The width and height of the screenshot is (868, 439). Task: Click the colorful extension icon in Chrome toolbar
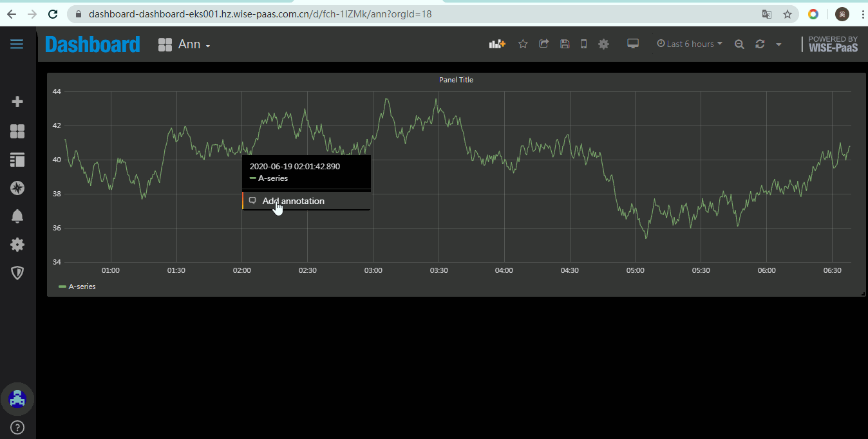[x=813, y=14]
